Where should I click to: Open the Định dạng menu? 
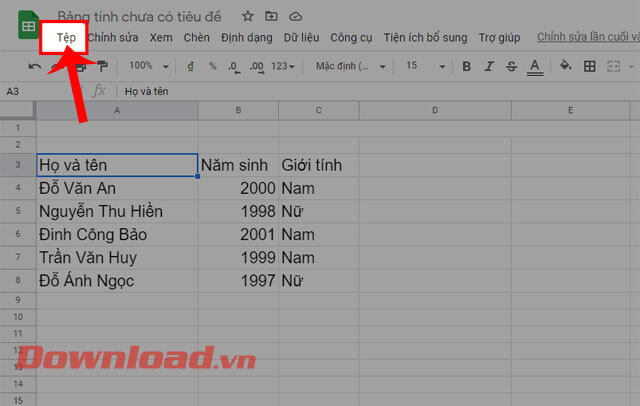(247, 38)
